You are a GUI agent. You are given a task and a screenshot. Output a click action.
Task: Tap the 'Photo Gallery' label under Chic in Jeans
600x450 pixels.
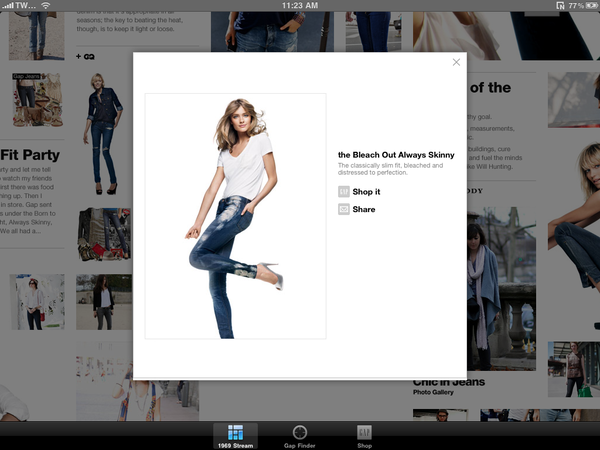[433, 392]
